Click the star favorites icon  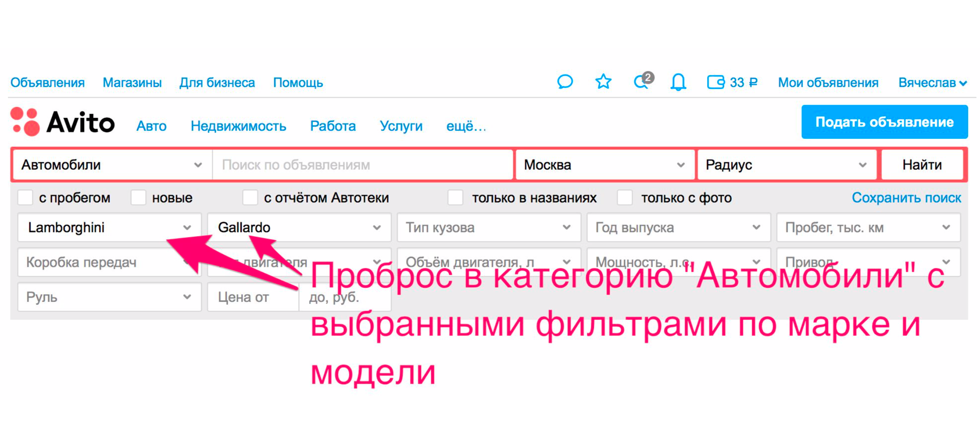click(x=602, y=81)
